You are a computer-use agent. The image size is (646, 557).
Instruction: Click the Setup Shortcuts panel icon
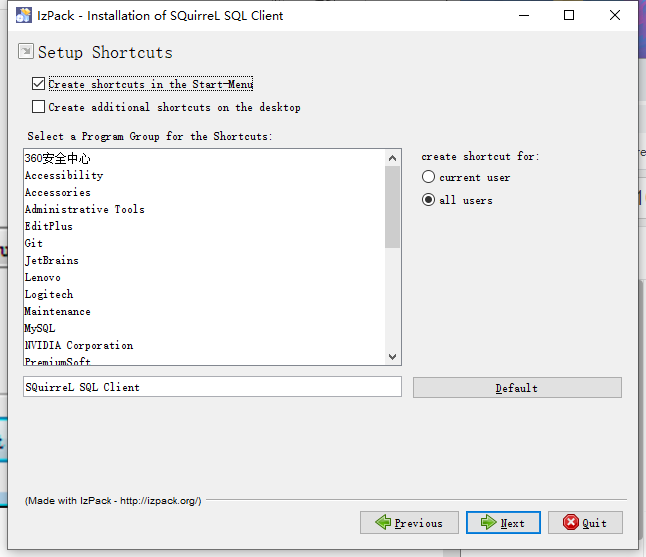point(26,51)
